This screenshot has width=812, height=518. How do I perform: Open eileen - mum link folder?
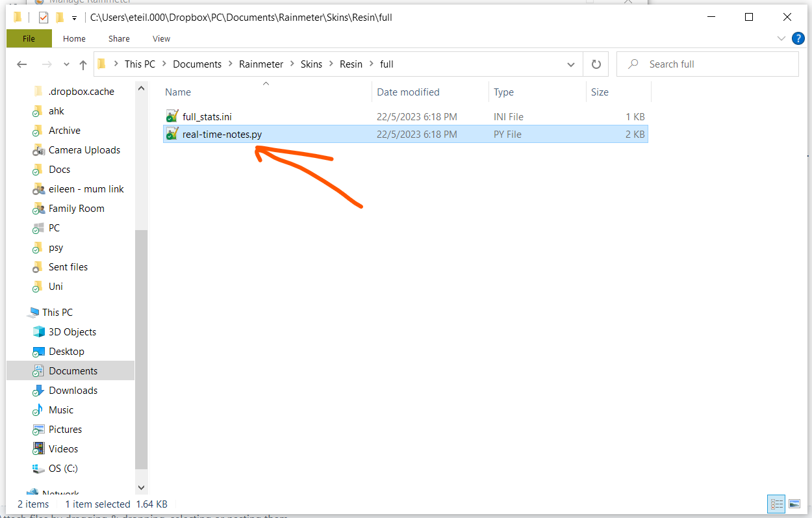tap(86, 189)
